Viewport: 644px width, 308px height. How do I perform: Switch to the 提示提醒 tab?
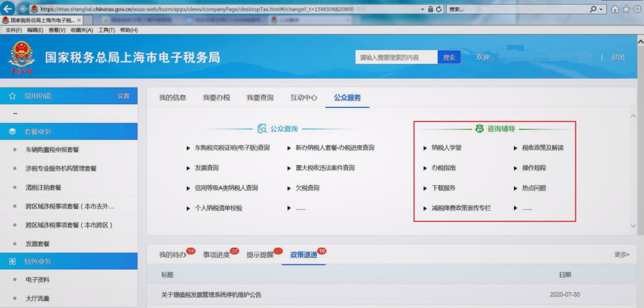point(260,255)
